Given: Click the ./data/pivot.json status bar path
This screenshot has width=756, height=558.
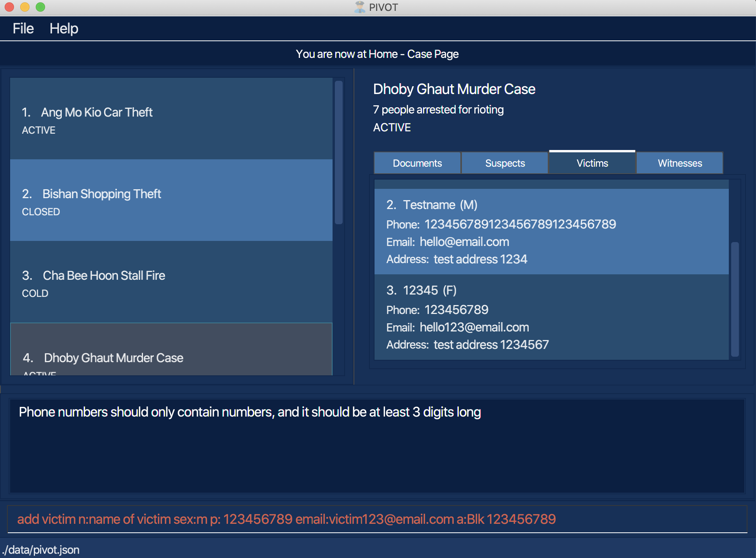Looking at the screenshot, I should coord(41,550).
